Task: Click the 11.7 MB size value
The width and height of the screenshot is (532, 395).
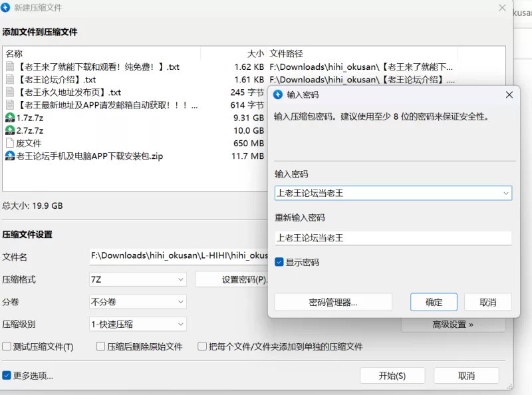Action: (x=247, y=156)
